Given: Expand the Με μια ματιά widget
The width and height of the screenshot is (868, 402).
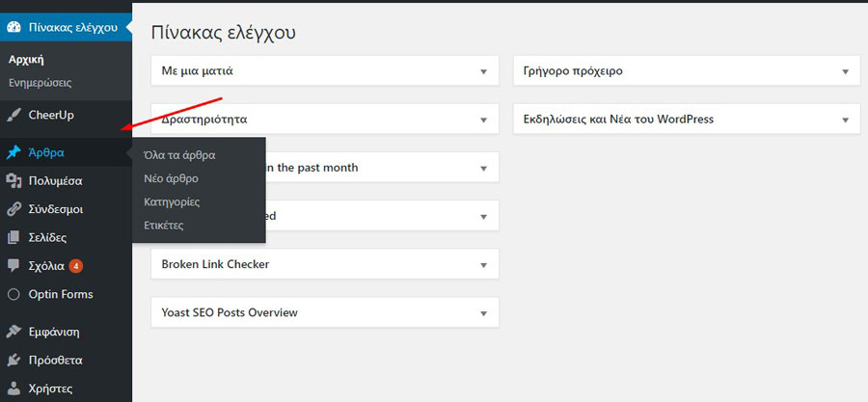Looking at the screenshot, I should [x=483, y=71].
